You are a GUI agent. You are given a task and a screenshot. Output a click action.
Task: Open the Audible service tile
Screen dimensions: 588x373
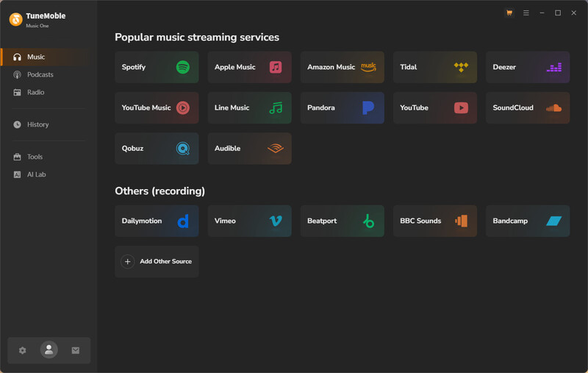click(x=249, y=148)
